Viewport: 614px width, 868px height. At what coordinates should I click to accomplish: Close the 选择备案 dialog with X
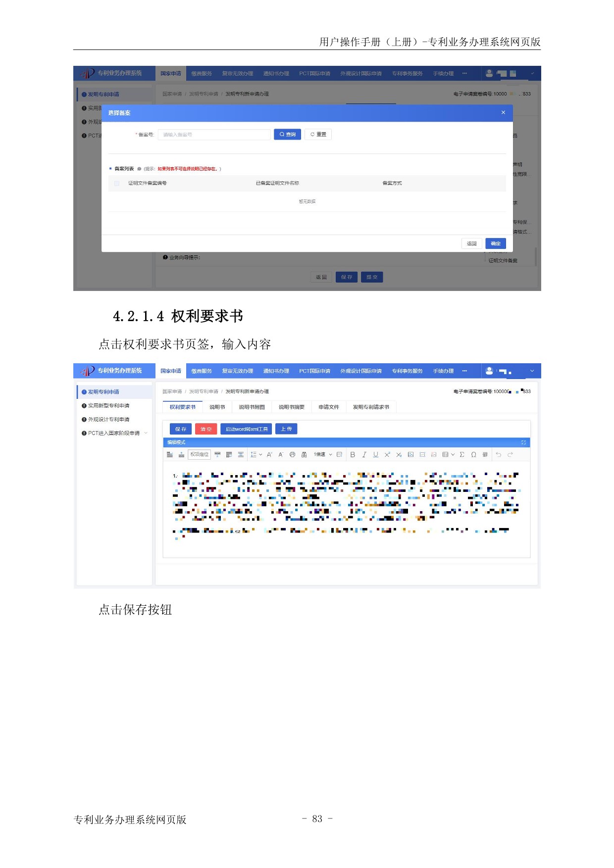point(503,112)
